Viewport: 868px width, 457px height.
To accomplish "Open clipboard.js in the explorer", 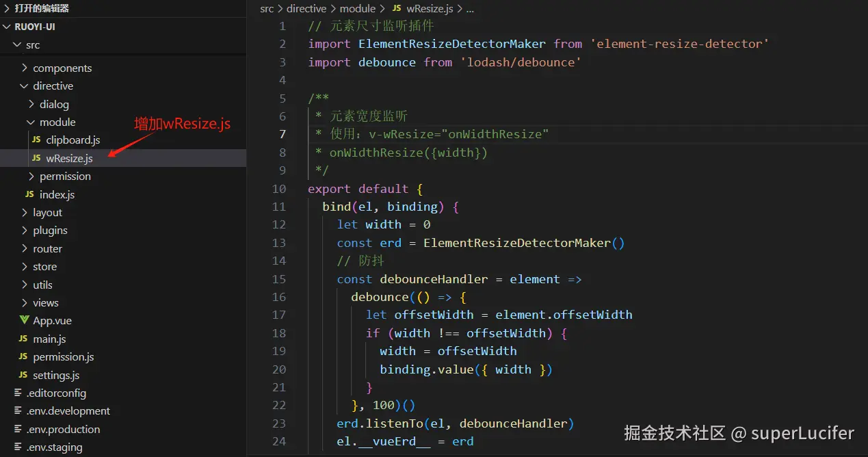I will [73, 140].
